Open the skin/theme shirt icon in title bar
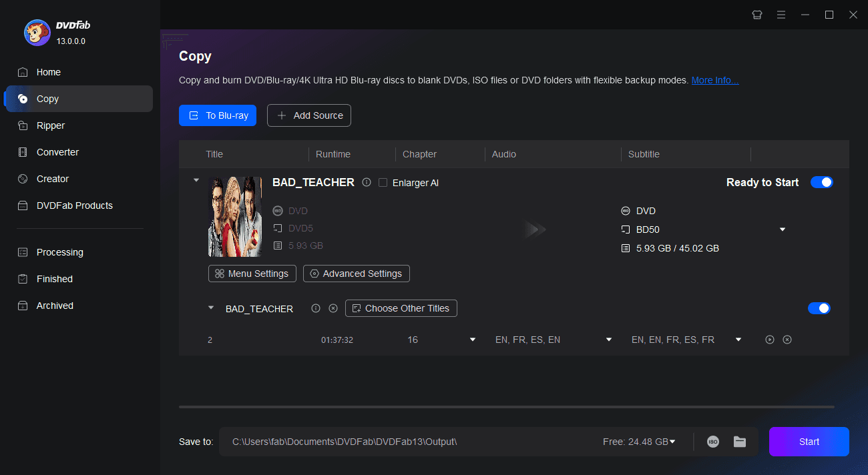Screen dimensions: 868x475 757,15
